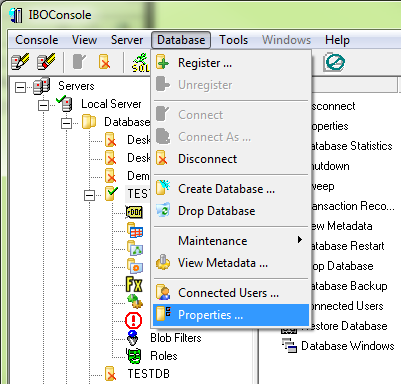
Task: Select Connected Users... menu entry
Action: click(232, 293)
